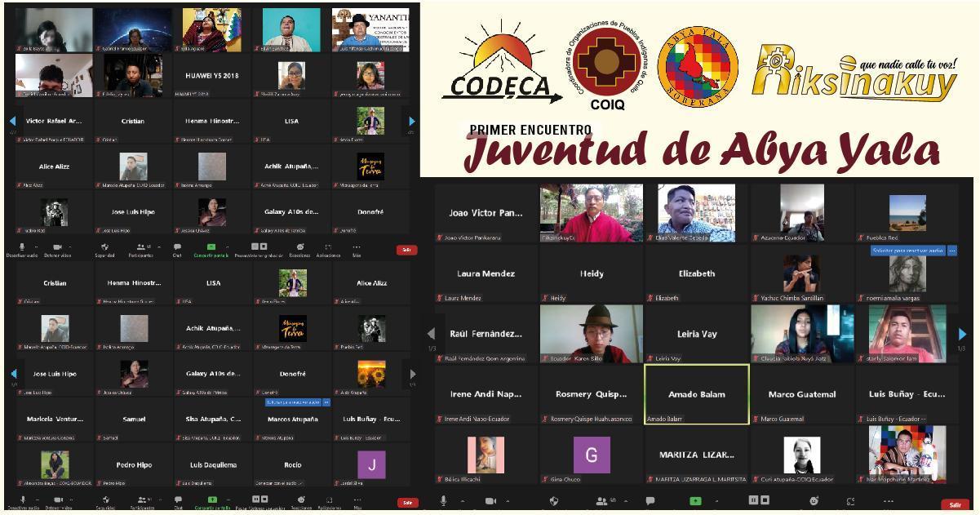Image resolution: width=980 pixels, height=515 pixels.
Task: Open Reacciones icon in top-left Zoom toolbar
Action: pos(300,246)
